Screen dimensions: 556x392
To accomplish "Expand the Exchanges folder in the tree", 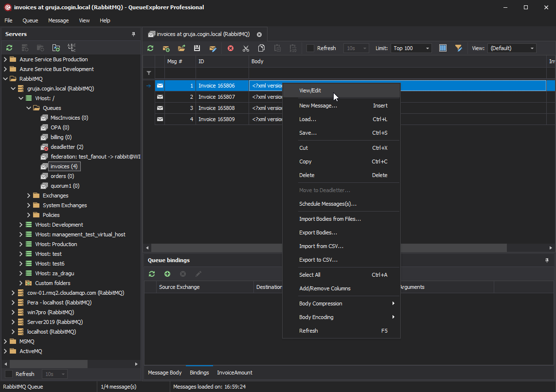I will pos(29,196).
